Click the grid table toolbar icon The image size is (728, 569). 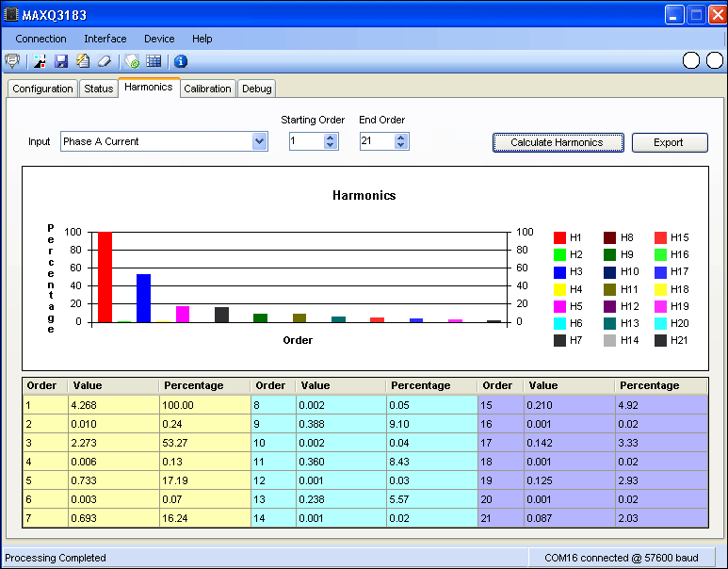pos(154,61)
